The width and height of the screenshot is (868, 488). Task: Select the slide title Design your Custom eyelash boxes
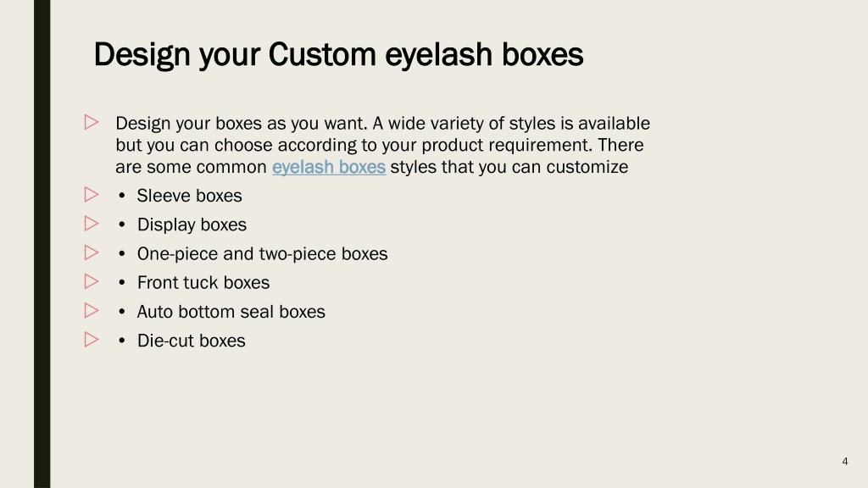click(338, 55)
